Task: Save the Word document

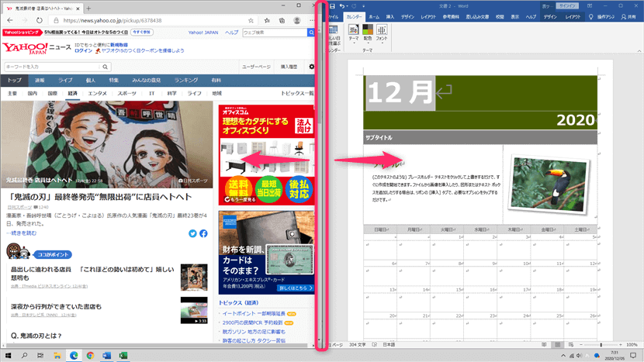Action: pyautogui.click(x=332, y=5)
